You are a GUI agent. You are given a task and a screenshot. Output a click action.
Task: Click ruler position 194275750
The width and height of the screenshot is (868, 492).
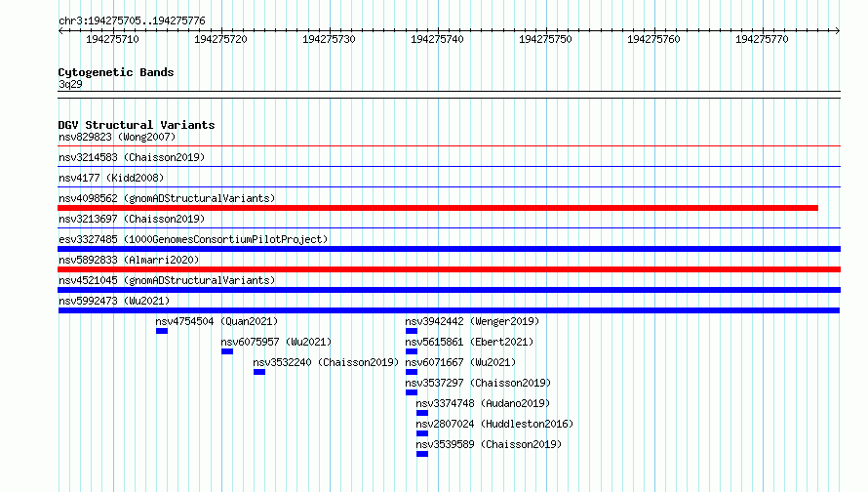545,39
